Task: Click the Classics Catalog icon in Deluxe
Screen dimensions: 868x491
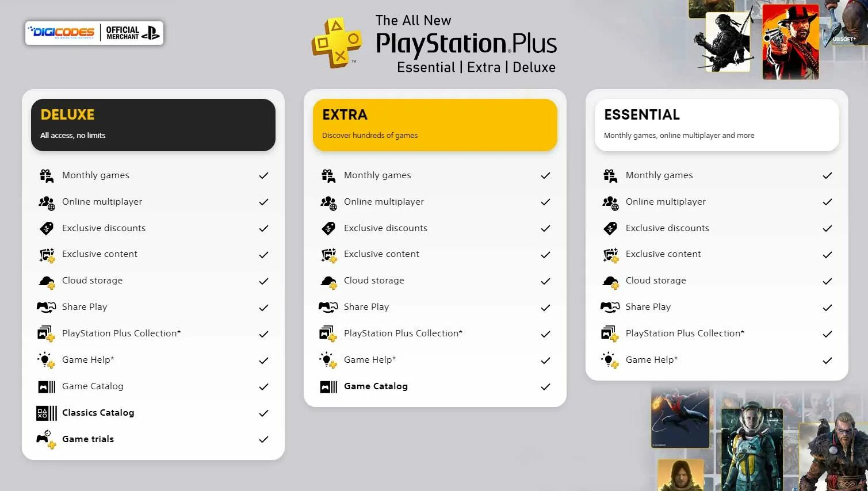Action: (47, 413)
